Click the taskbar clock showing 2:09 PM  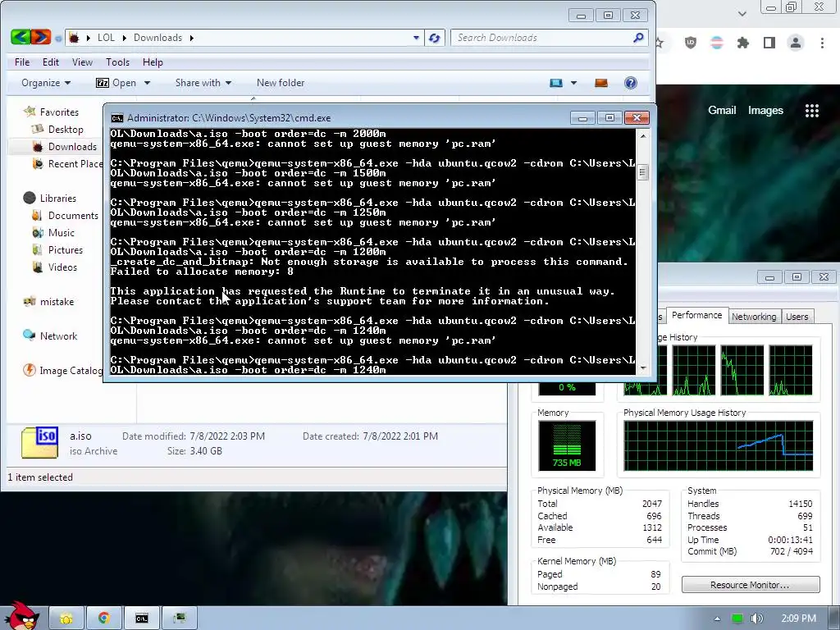coord(798,619)
